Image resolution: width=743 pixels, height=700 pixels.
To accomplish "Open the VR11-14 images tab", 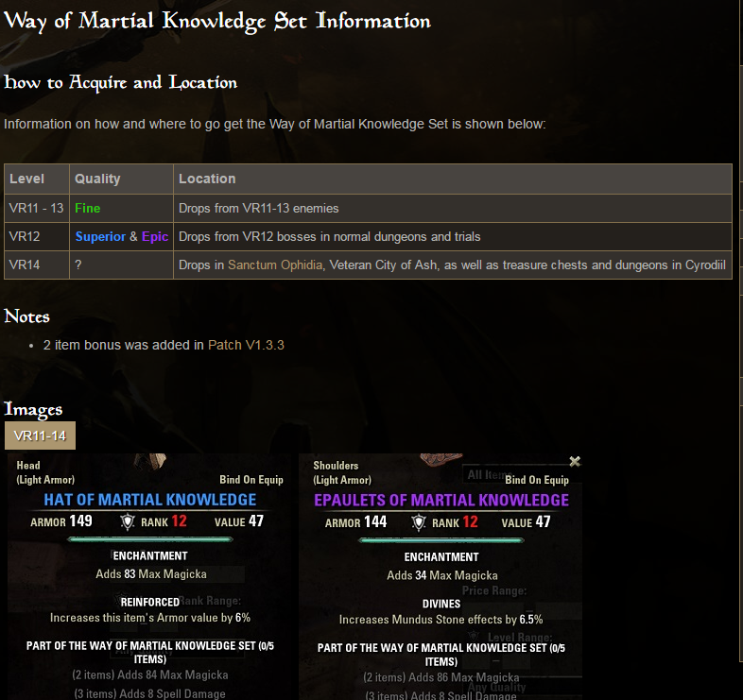I will [x=40, y=435].
